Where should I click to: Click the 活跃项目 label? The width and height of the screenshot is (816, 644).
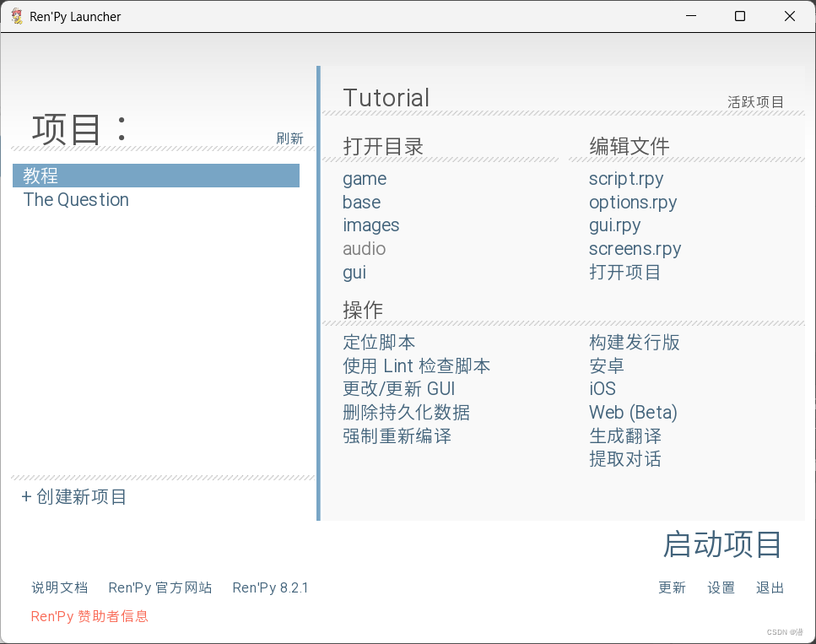755,102
